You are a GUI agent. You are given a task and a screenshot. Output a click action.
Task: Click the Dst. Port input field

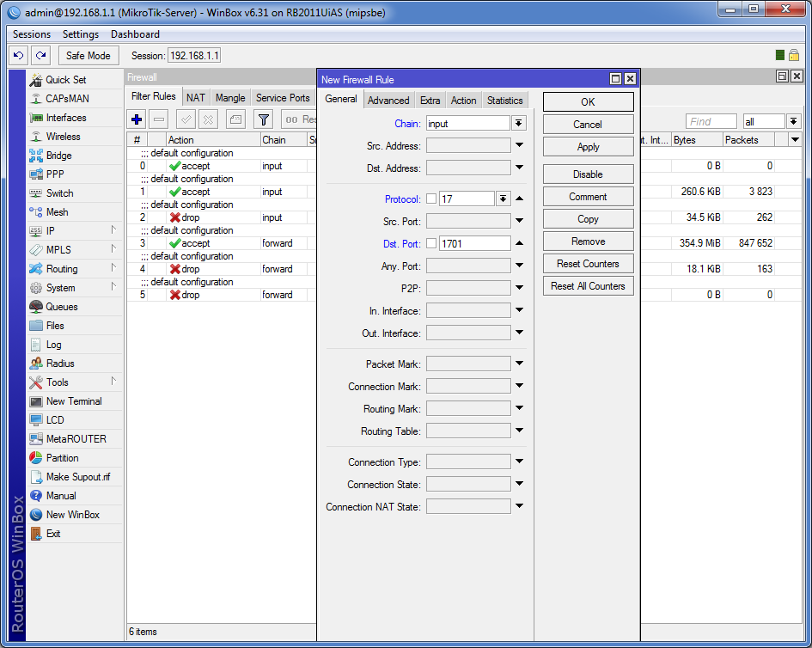475,243
